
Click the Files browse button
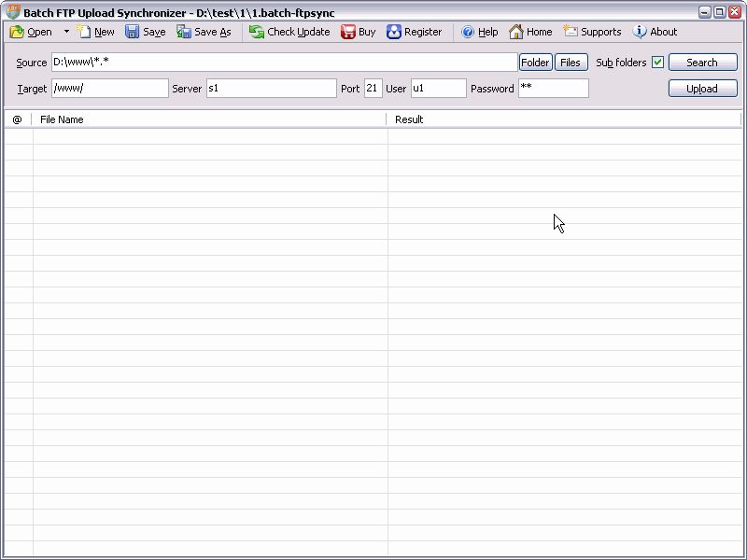tap(570, 63)
